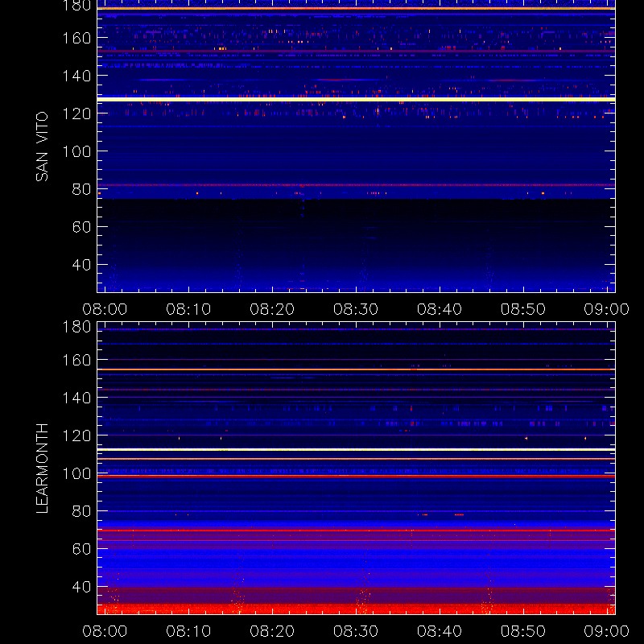The height and width of the screenshot is (644, 644).
Task: Select the 140 label on Learmonth axis
Action: pos(76,398)
